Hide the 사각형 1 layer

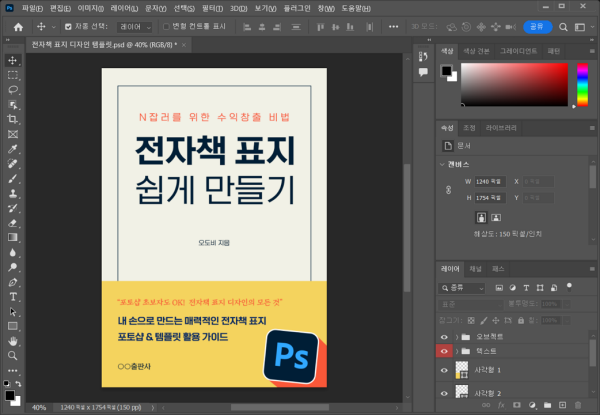445,370
